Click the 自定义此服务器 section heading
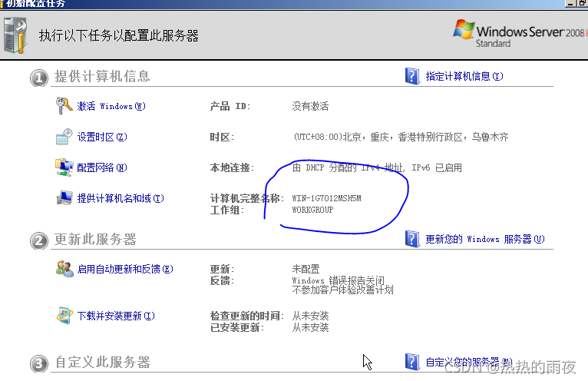 [102, 363]
